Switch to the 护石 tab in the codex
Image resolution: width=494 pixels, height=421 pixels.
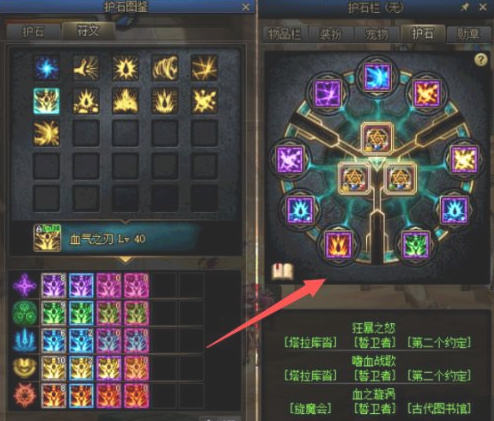(33, 32)
